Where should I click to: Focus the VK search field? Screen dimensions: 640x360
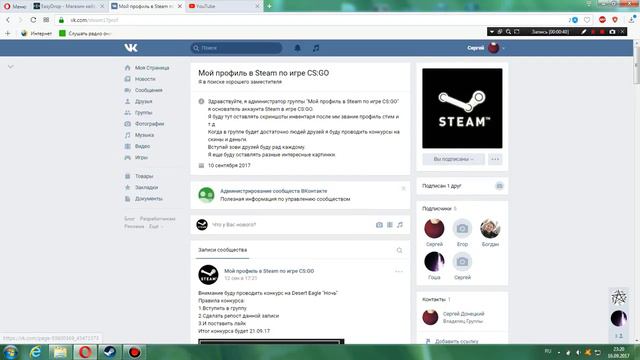coord(236,48)
